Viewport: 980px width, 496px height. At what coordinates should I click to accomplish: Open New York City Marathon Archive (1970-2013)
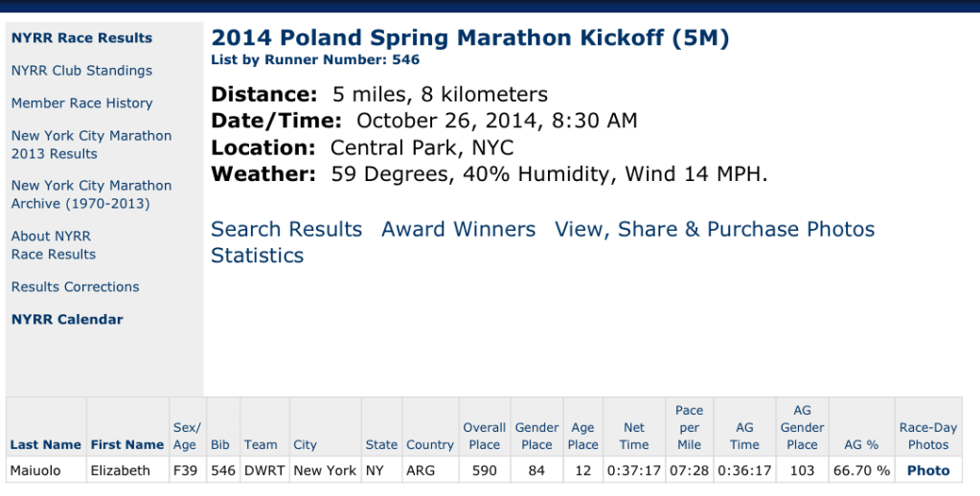[91, 194]
